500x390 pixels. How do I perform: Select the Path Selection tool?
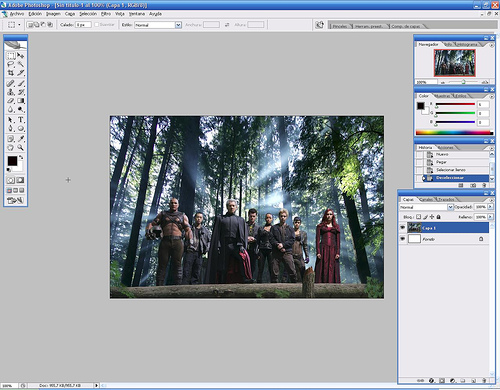tap(11, 120)
